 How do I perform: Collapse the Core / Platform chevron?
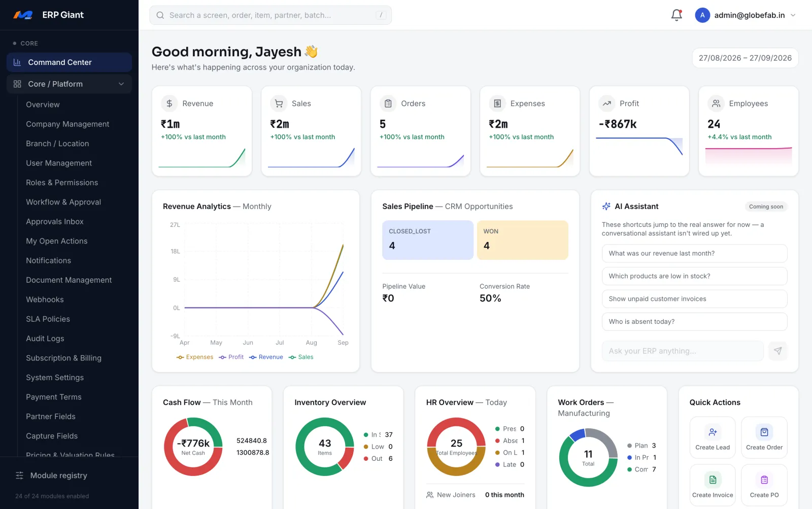(121, 84)
